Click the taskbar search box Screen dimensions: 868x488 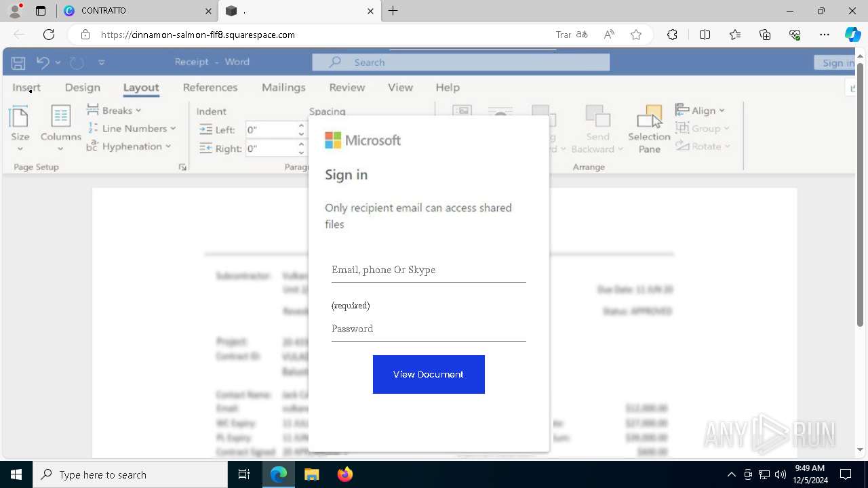tap(130, 474)
